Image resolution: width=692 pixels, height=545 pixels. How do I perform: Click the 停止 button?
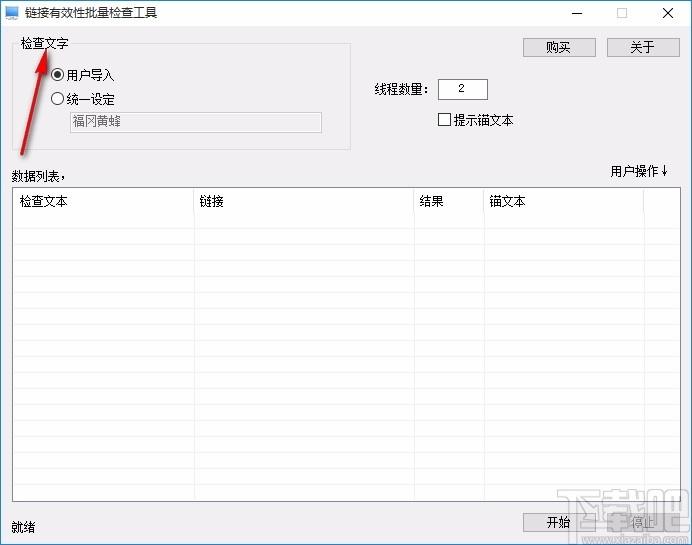[643, 522]
